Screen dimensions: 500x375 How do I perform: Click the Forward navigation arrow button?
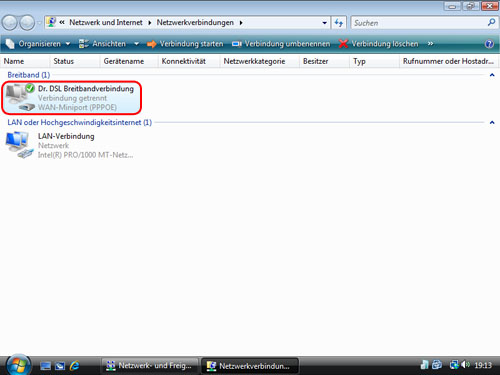27,23
